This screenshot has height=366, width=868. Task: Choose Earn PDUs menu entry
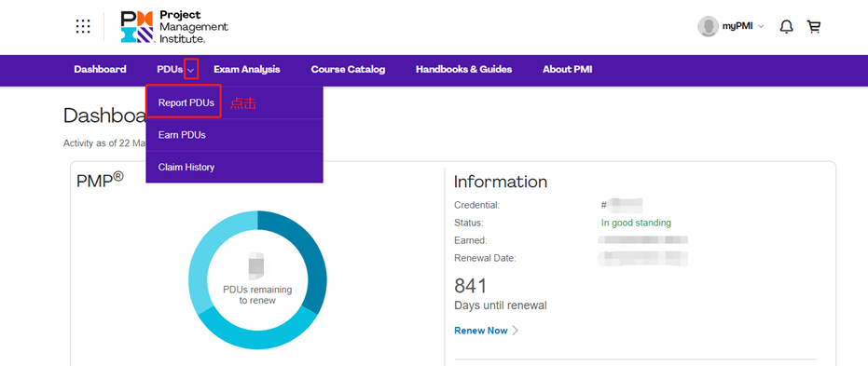pos(182,135)
